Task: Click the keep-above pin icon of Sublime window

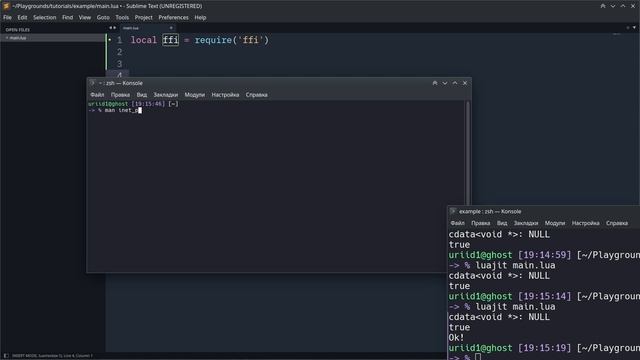Action: [x=603, y=6]
